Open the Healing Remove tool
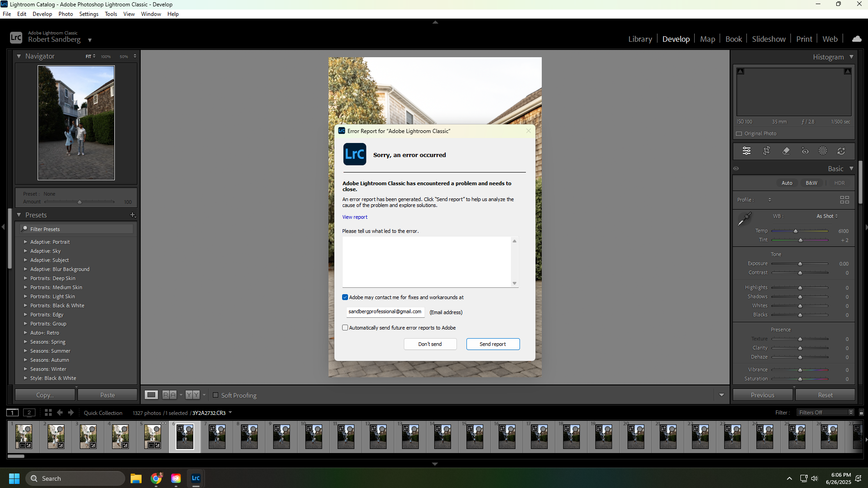This screenshot has width=868, height=488. click(x=786, y=151)
